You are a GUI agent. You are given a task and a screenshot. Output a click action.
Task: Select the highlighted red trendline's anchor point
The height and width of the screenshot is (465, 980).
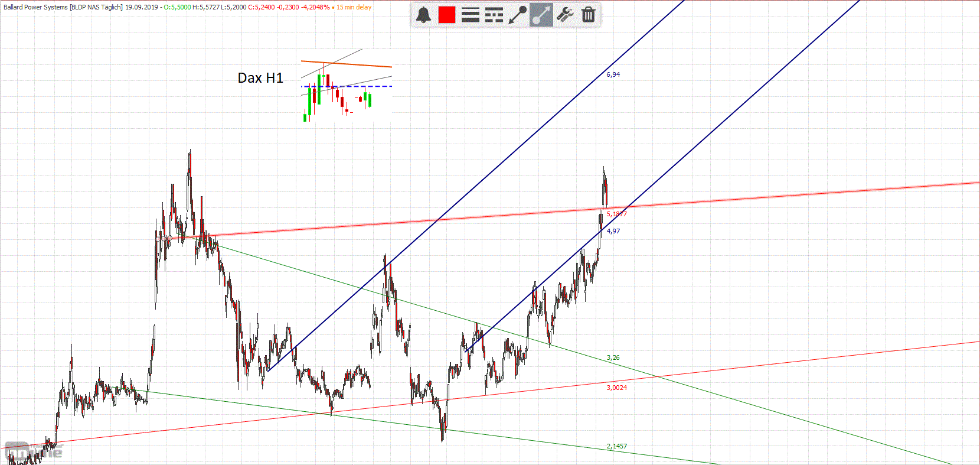169,238
